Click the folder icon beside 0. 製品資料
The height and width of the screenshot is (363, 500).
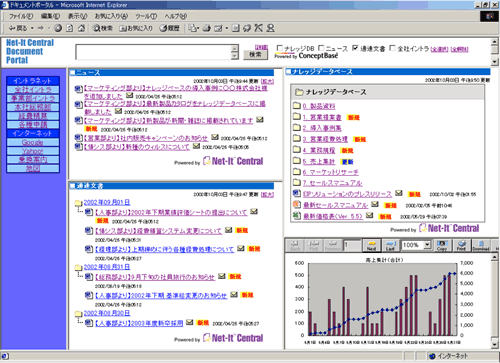point(296,106)
